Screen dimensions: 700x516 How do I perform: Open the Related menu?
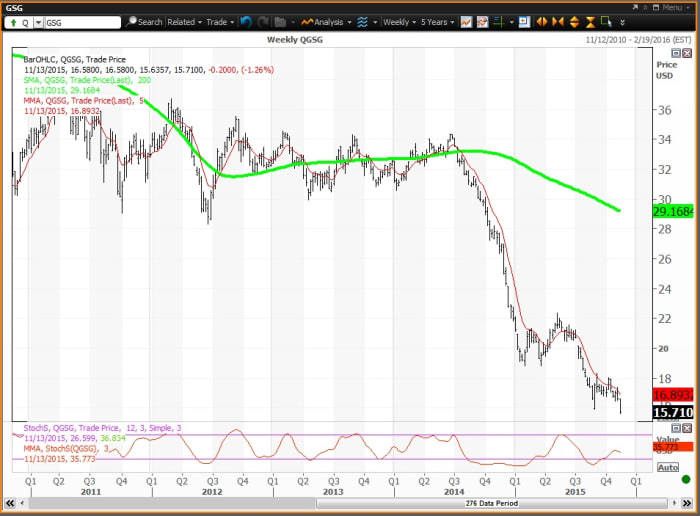click(184, 21)
